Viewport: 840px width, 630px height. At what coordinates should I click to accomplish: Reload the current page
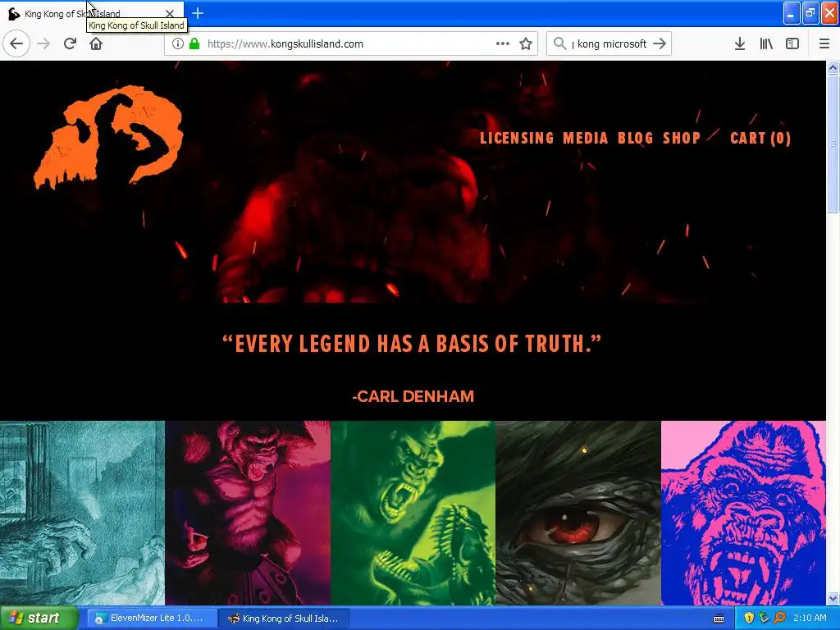70,43
